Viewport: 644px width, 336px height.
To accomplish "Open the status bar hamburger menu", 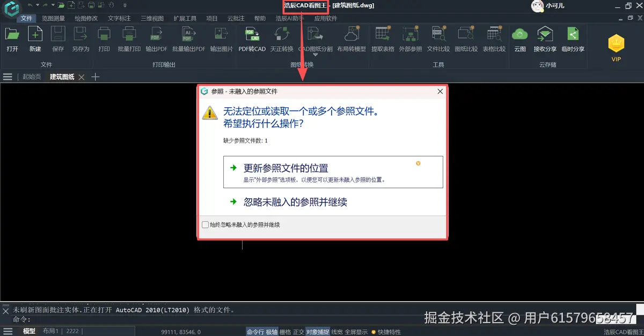I will click(x=8, y=331).
